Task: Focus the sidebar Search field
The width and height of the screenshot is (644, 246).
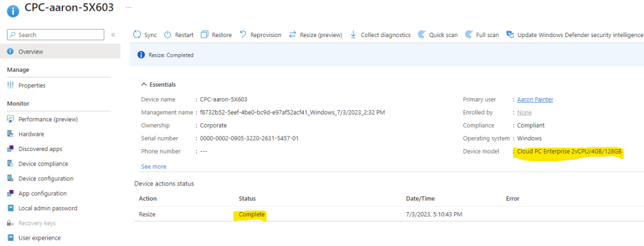Action: 55,35
